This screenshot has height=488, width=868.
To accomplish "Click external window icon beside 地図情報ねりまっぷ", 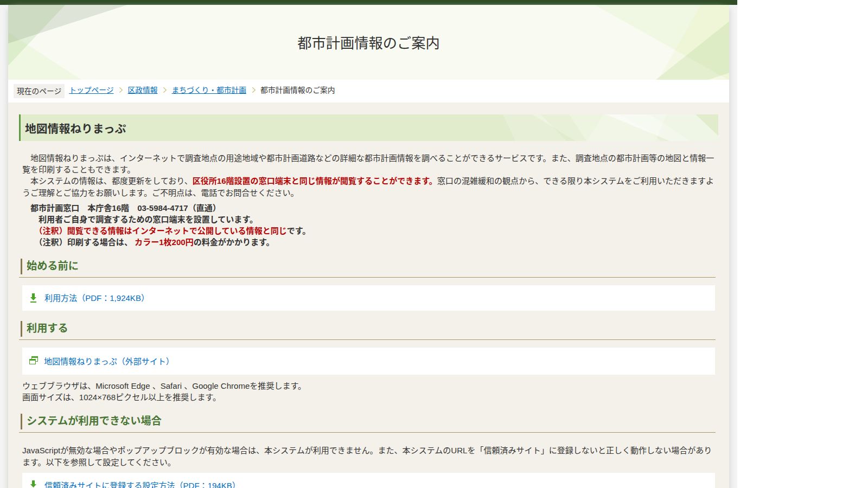I will (x=34, y=361).
